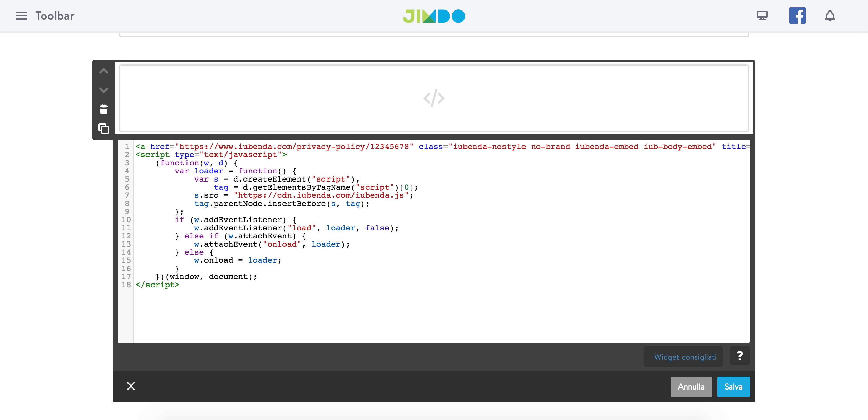This screenshot has height=420, width=868.
Task: Open the notifications bell
Action: pos(830,16)
